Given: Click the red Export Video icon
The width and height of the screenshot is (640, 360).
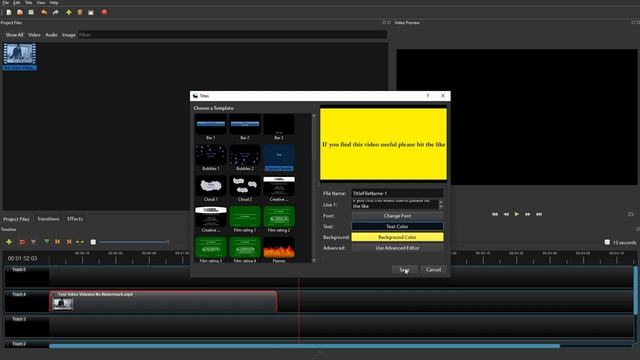Looking at the screenshot, I should (x=104, y=12).
